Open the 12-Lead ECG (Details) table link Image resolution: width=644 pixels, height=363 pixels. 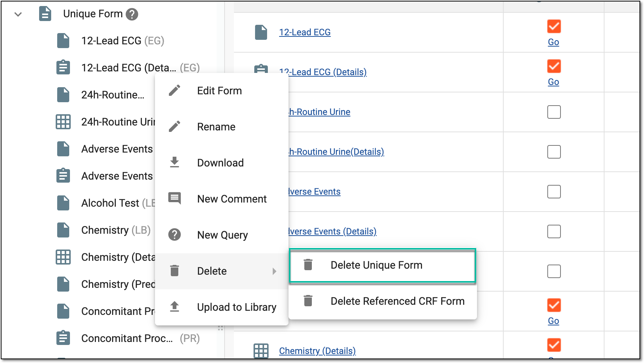pos(323,72)
